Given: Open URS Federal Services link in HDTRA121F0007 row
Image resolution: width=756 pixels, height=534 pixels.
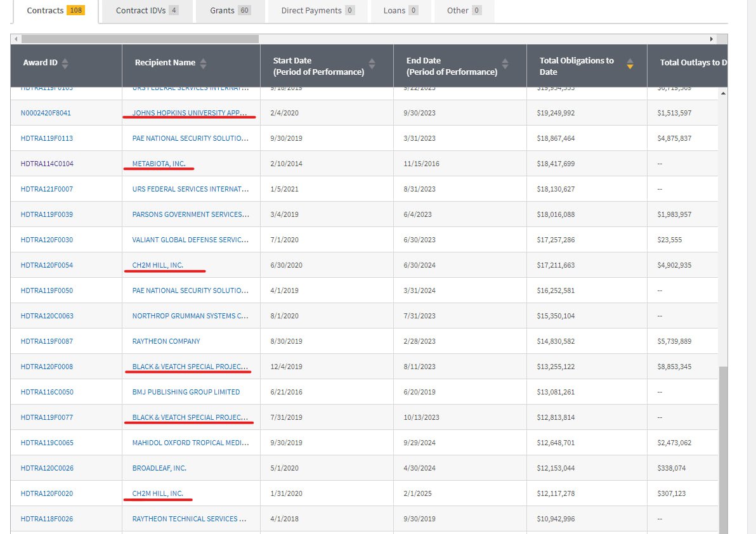Looking at the screenshot, I should point(190,189).
